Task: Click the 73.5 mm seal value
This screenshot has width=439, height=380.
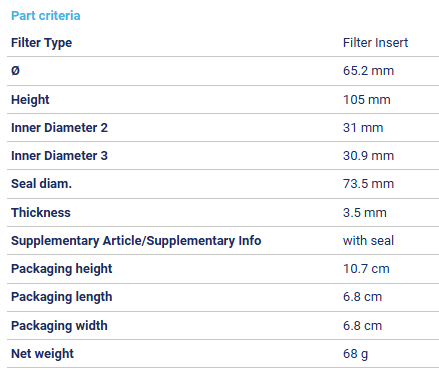Action: pyautogui.click(x=368, y=184)
